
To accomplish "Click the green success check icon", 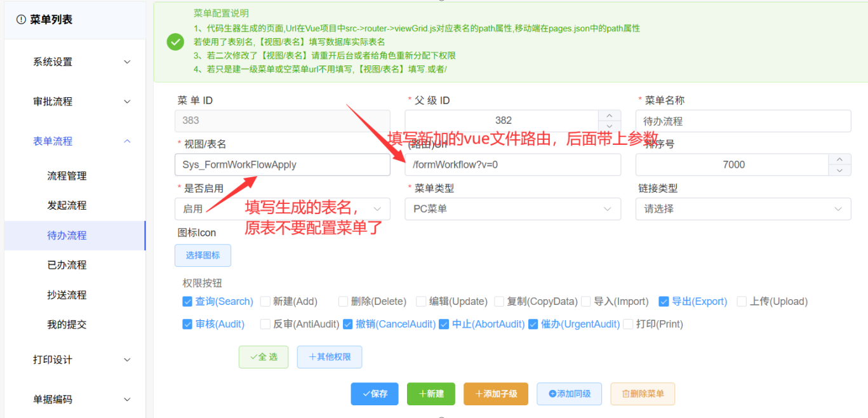I will tap(175, 42).
